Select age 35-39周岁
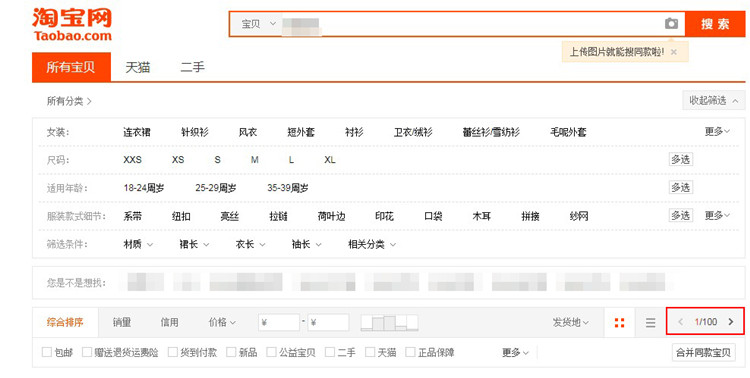Viewport: 750px width, 378px height. [287, 188]
